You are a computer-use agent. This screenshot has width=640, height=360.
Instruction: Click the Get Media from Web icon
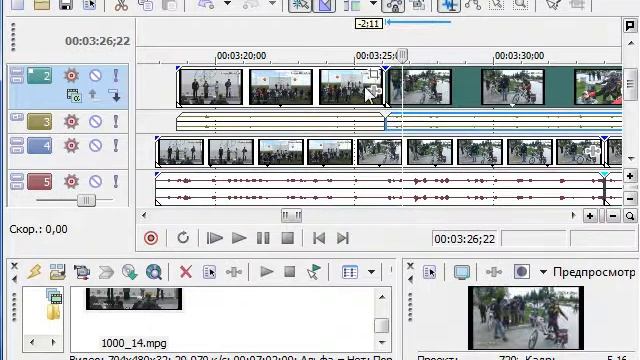point(154,272)
